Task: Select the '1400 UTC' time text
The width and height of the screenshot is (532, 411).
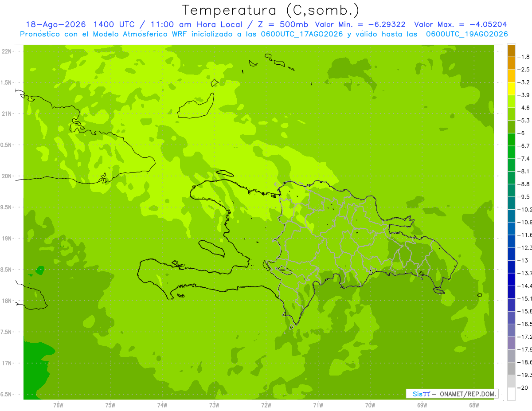Action: pyautogui.click(x=115, y=24)
